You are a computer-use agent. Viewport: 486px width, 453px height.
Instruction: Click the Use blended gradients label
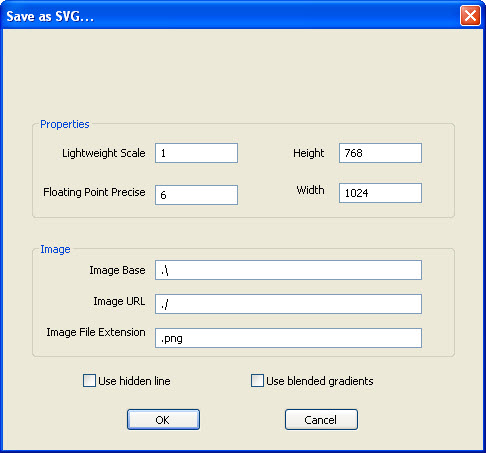pyautogui.click(x=320, y=381)
